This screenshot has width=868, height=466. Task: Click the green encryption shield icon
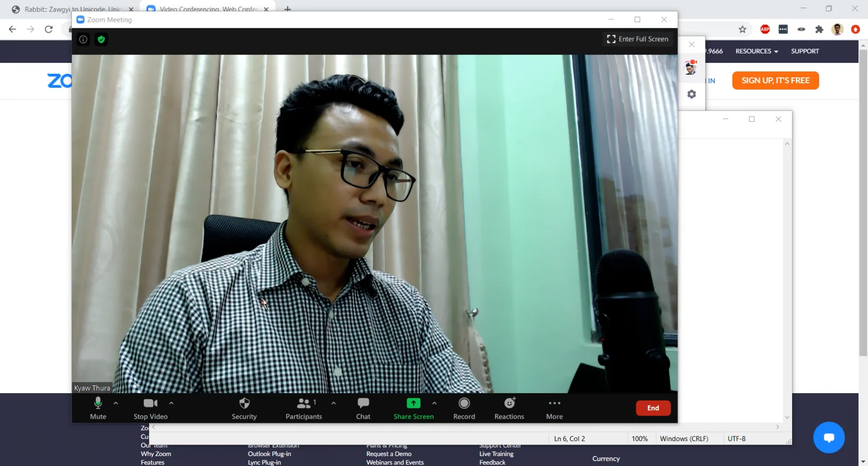tap(101, 40)
